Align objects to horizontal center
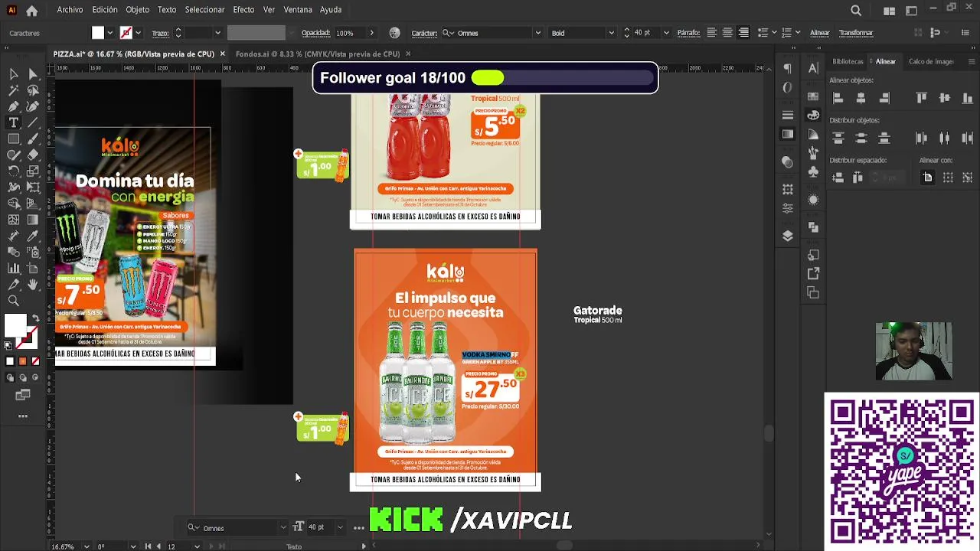Viewport: 980px width, 551px height. (x=861, y=98)
